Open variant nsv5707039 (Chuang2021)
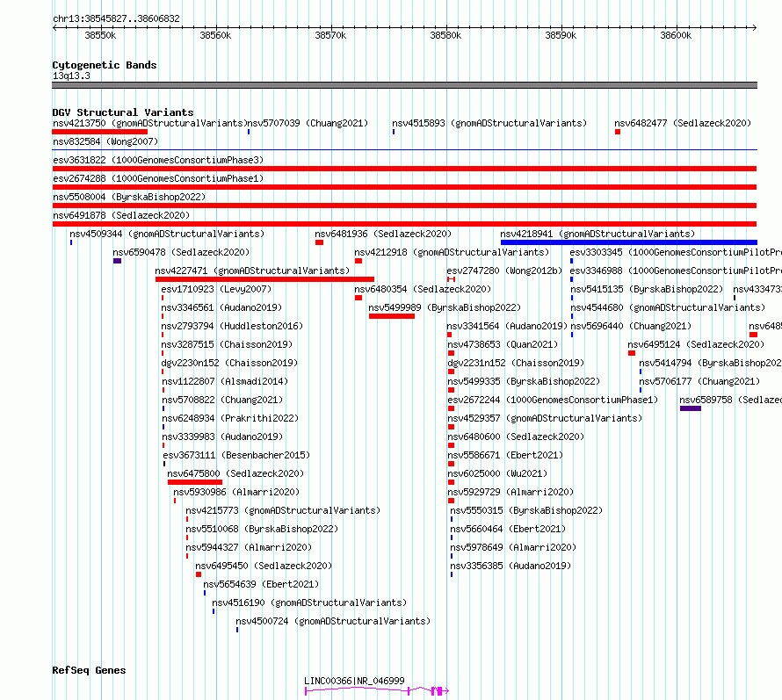782x700 pixels. pos(308,123)
